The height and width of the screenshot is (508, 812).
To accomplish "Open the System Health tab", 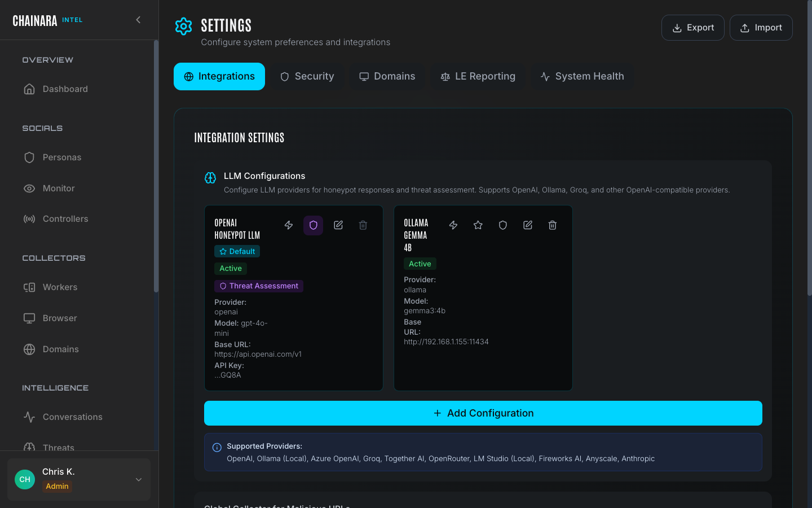I will [x=582, y=76].
